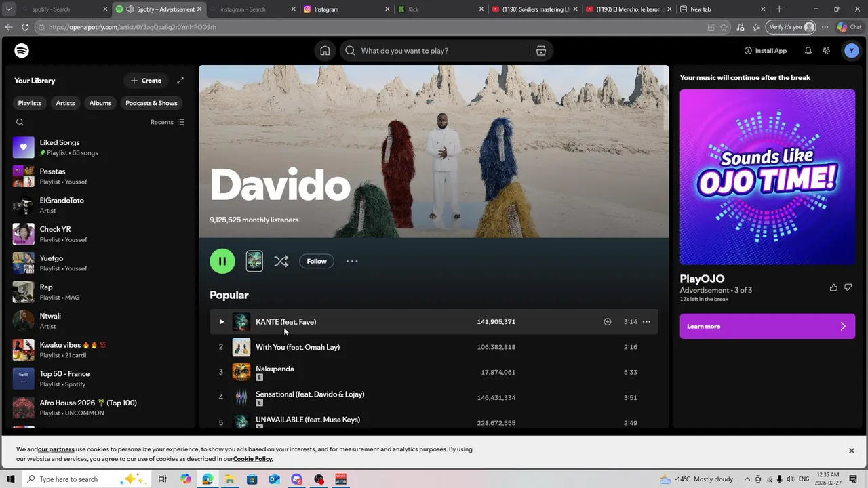Go to Spotify Home via house icon
Screen dimensions: 868x488
click(325, 51)
